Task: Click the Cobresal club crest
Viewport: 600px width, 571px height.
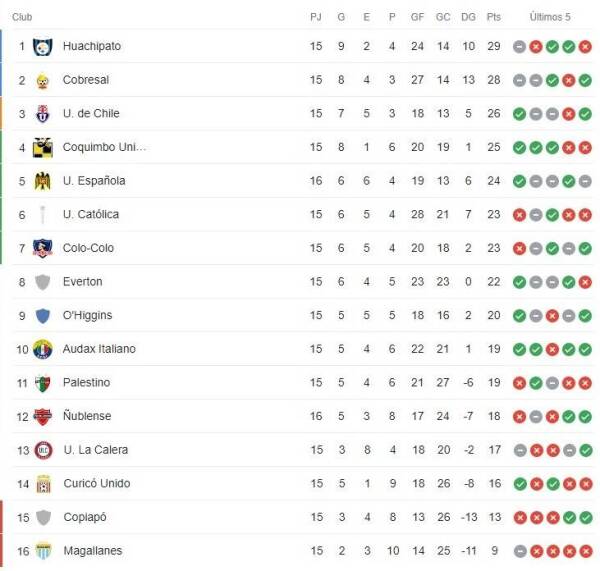Action: 42,80
